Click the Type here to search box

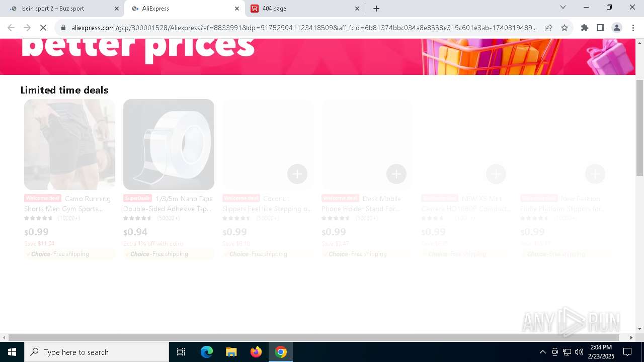[97, 352]
